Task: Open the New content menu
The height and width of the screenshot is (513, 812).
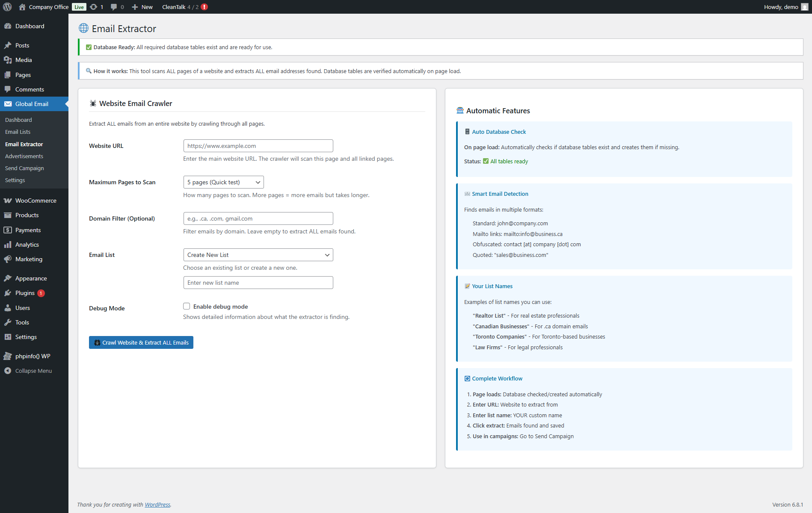Action: click(x=142, y=7)
